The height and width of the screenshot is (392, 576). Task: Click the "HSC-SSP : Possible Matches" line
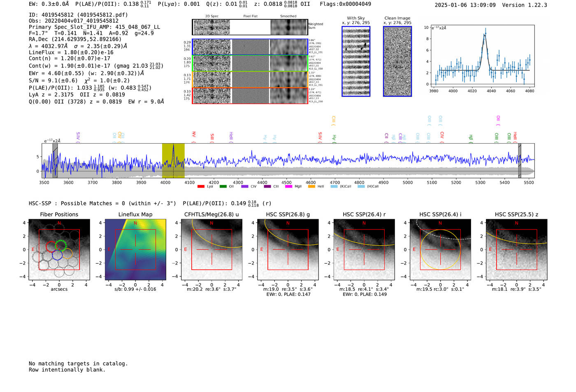pos(150,203)
